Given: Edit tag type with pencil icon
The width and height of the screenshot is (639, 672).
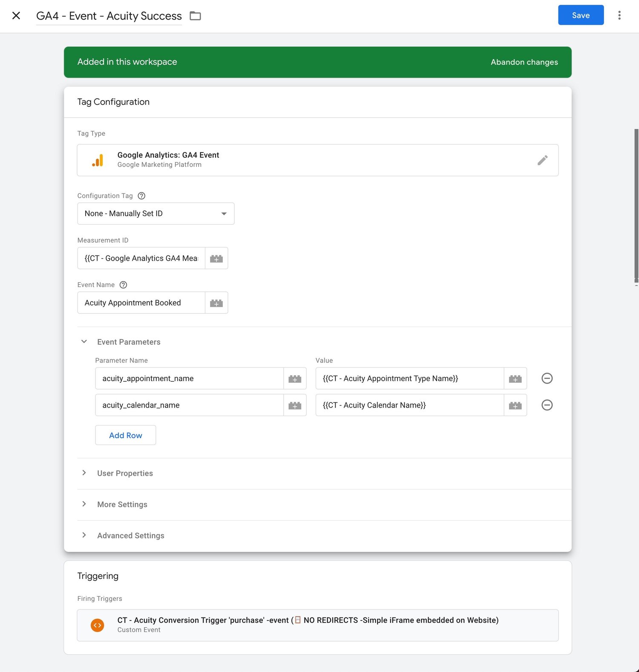Looking at the screenshot, I should coord(542,160).
